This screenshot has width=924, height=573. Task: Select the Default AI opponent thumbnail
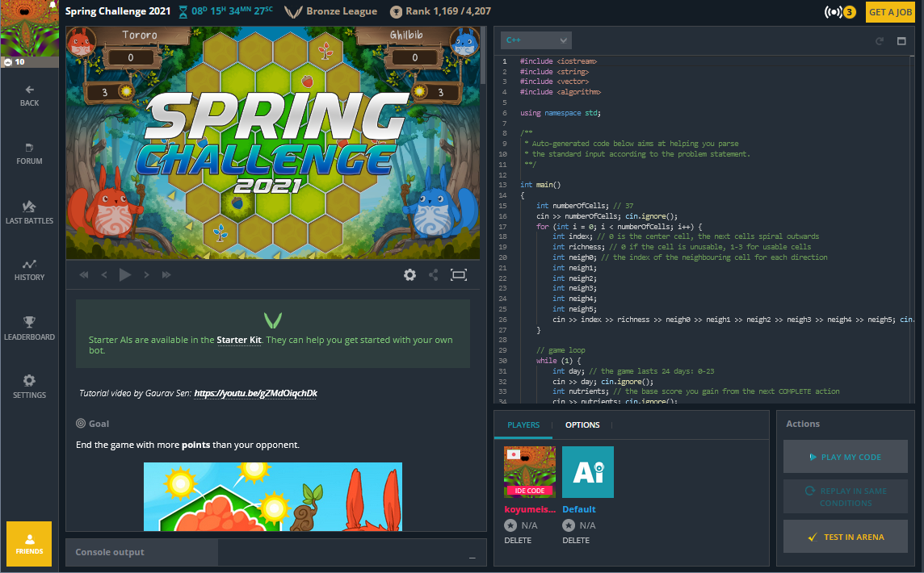click(587, 471)
